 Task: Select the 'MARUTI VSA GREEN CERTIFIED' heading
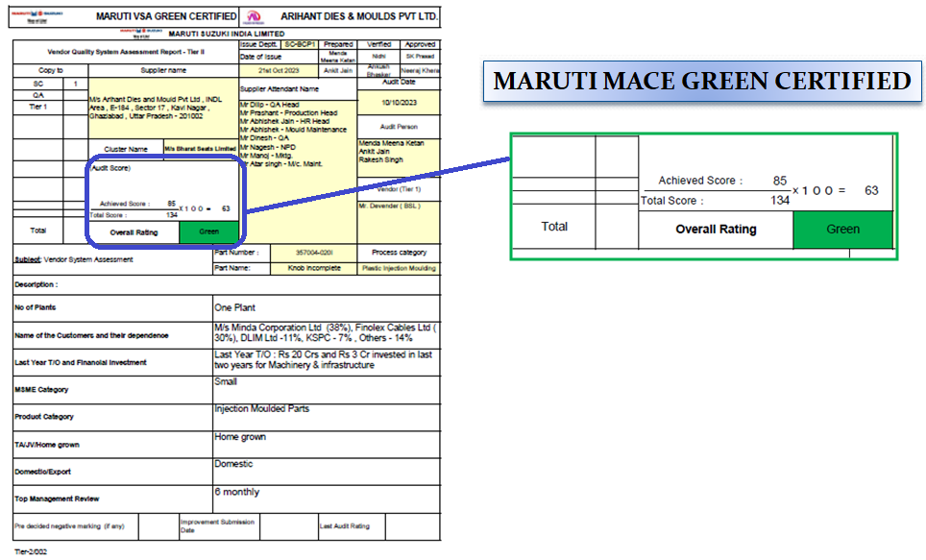pyautogui.click(x=166, y=16)
